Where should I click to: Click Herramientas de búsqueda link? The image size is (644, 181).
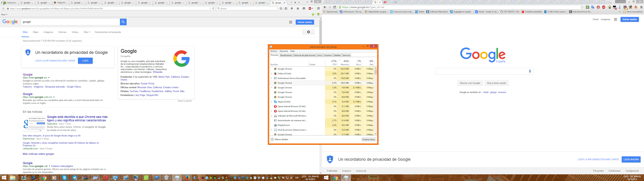pos(108,32)
